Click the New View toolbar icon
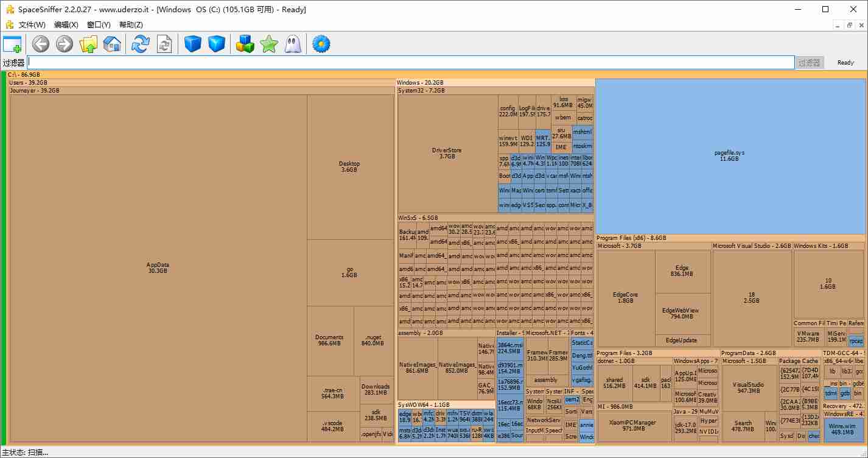This screenshot has height=458, width=868. pyautogui.click(x=12, y=44)
